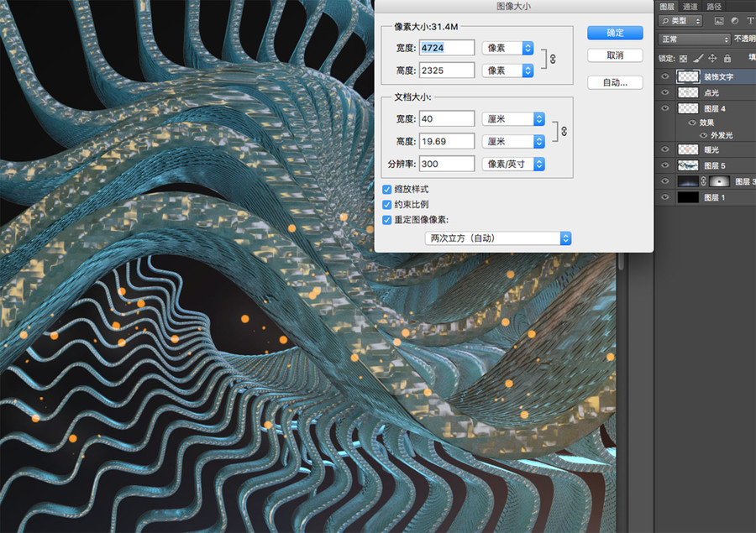Filter layers by type (T) icon
This screenshot has height=533, width=756.
pyautogui.click(x=750, y=21)
